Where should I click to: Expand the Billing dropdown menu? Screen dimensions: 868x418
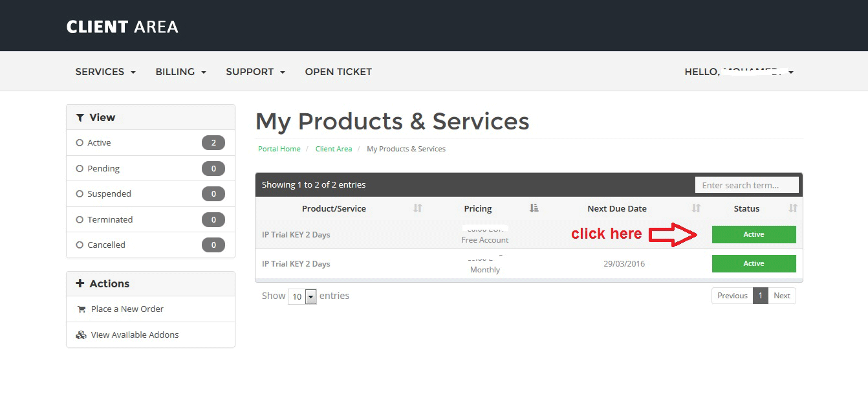(180, 72)
